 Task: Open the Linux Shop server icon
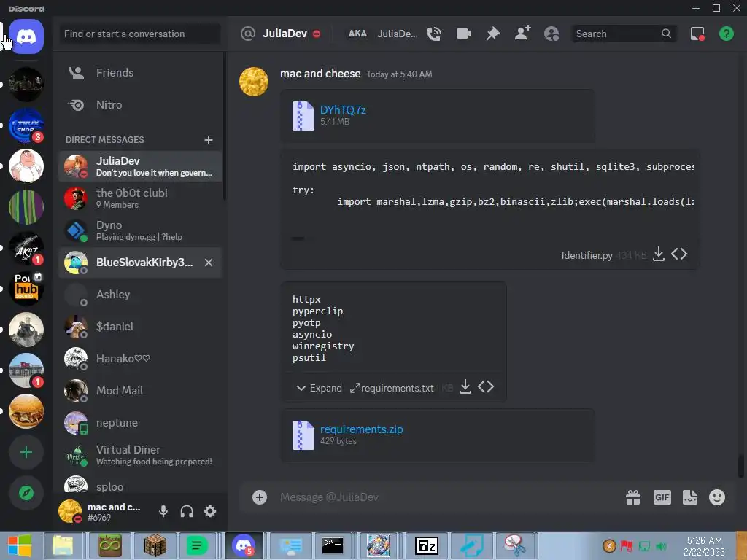pos(26,125)
